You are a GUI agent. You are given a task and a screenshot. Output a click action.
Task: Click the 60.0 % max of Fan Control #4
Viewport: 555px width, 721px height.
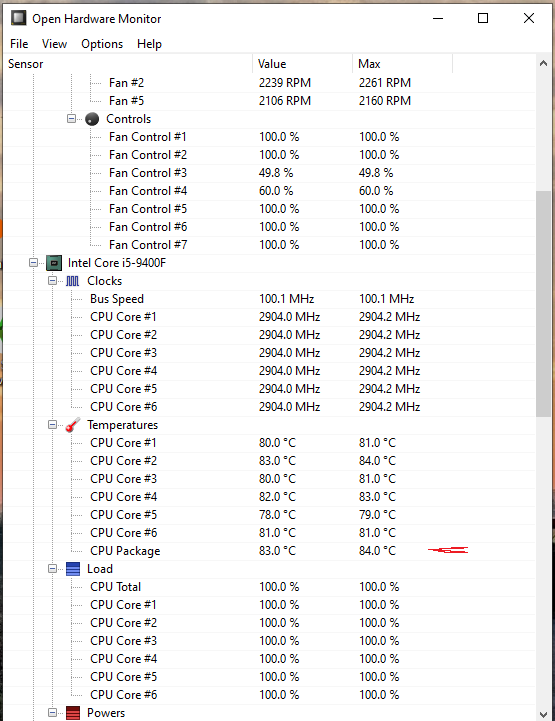pos(376,191)
